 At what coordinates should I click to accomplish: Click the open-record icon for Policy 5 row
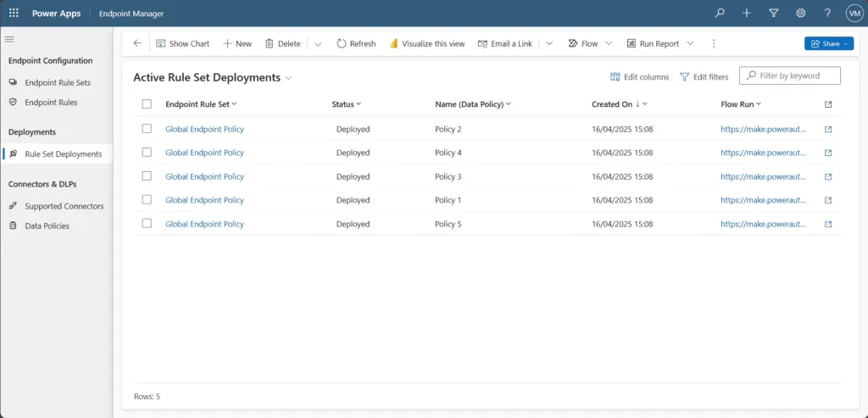coord(828,224)
